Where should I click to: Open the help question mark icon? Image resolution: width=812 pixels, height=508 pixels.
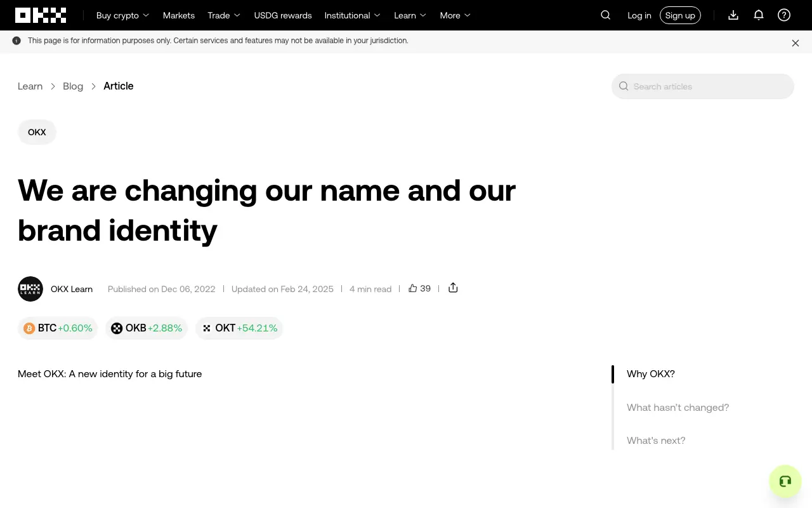[784, 15]
